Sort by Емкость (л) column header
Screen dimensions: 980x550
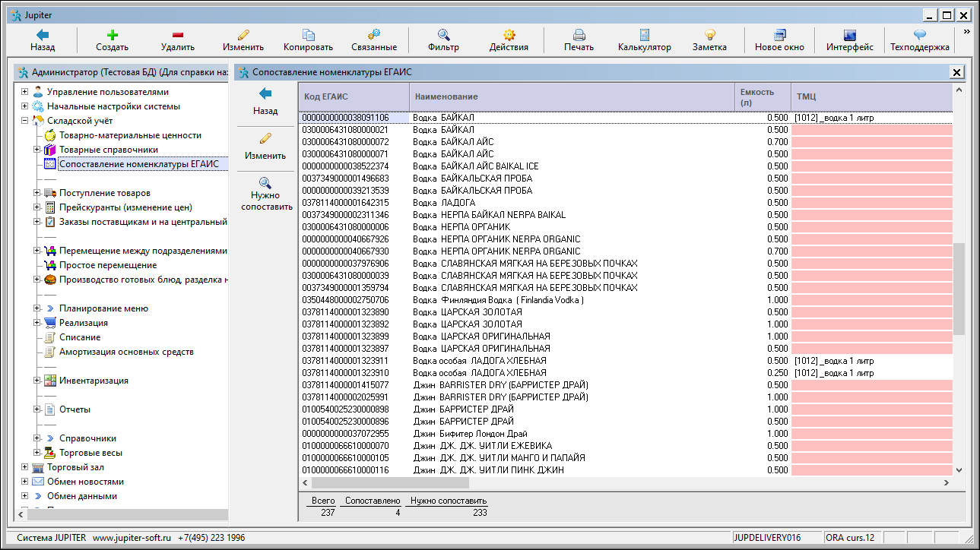click(x=763, y=96)
